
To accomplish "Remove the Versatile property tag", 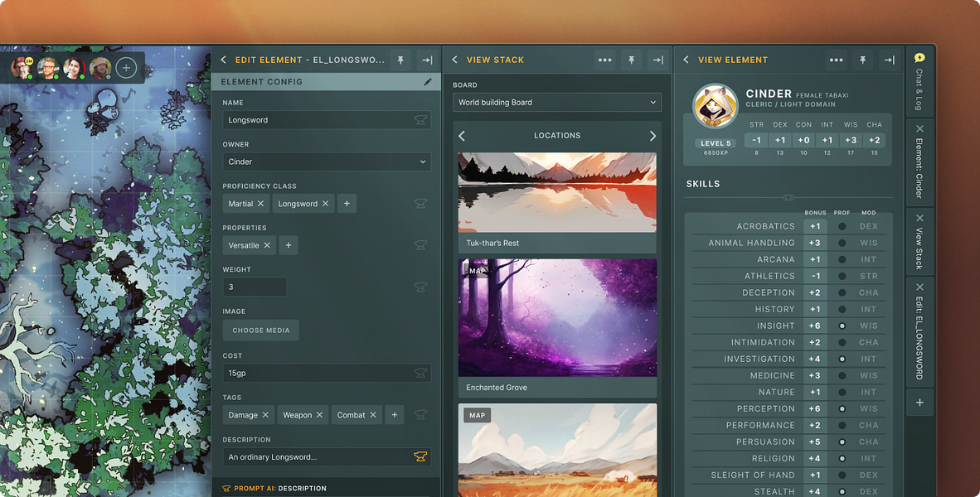I will (267, 245).
